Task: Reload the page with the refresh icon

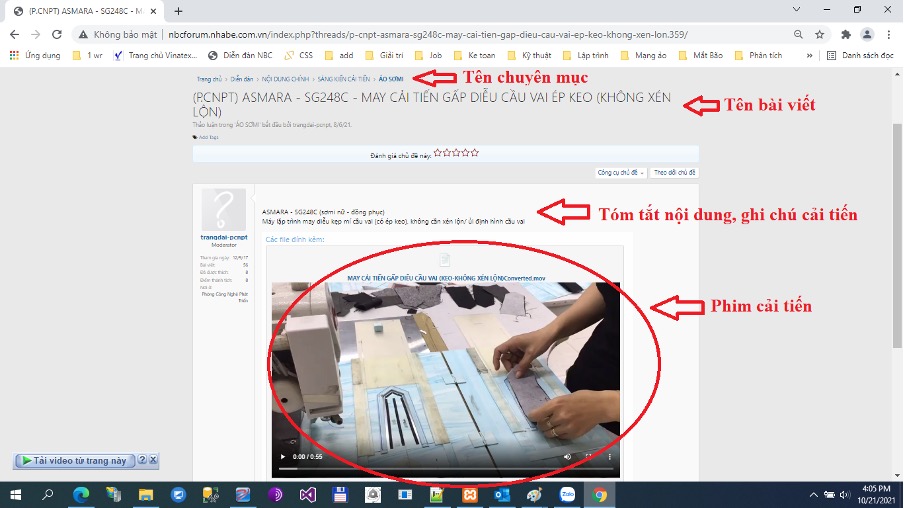Action: 56,35
